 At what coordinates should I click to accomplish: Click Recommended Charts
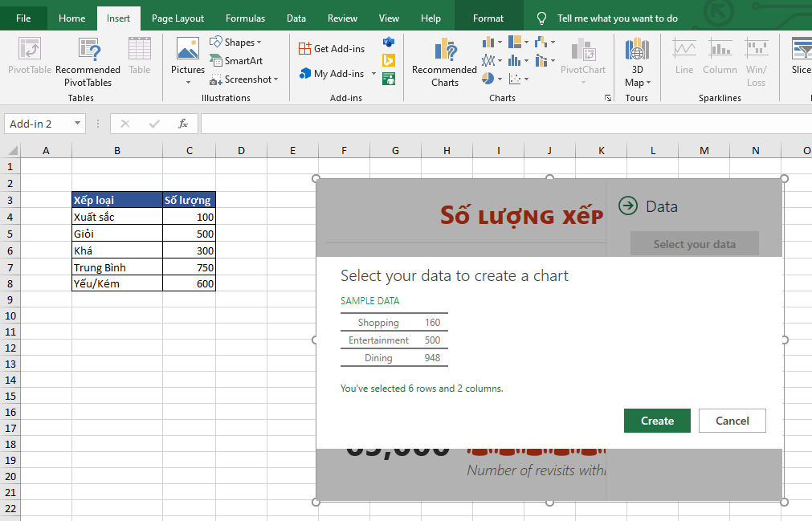(444, 61)
